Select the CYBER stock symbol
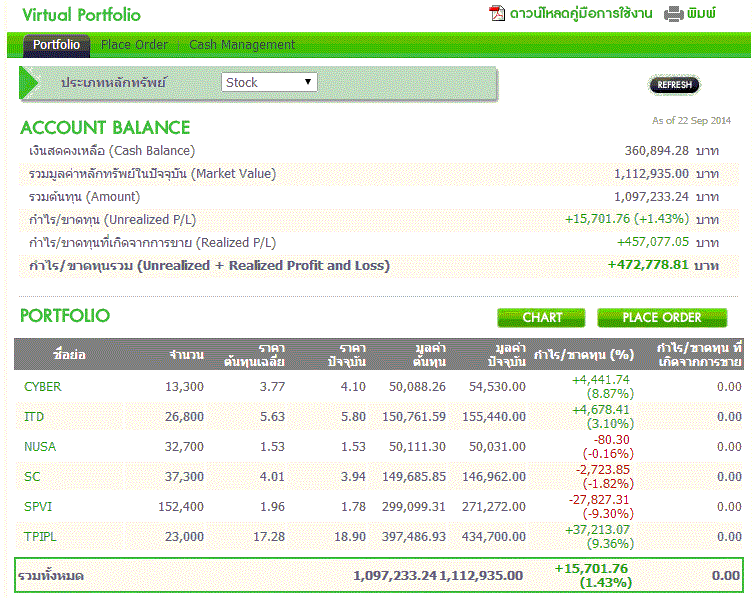Viewport: 752px width, 598px height. tap(42, 387)
